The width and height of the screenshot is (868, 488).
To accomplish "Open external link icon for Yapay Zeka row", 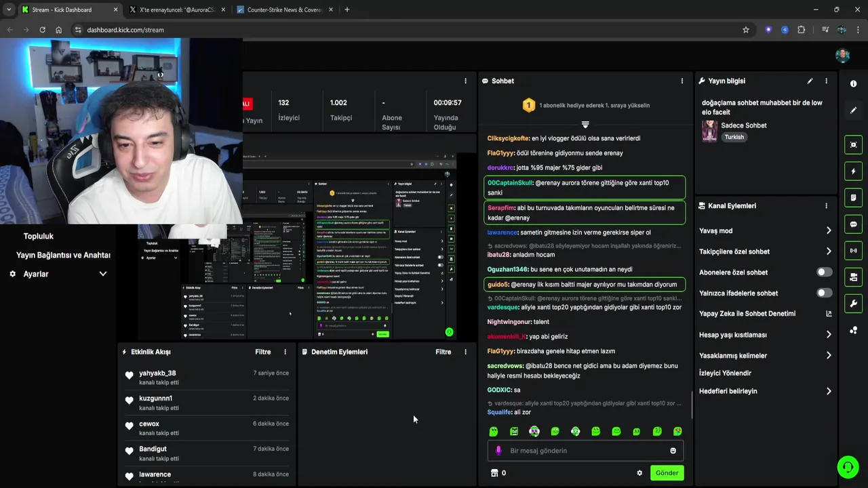I will [829, 314].
